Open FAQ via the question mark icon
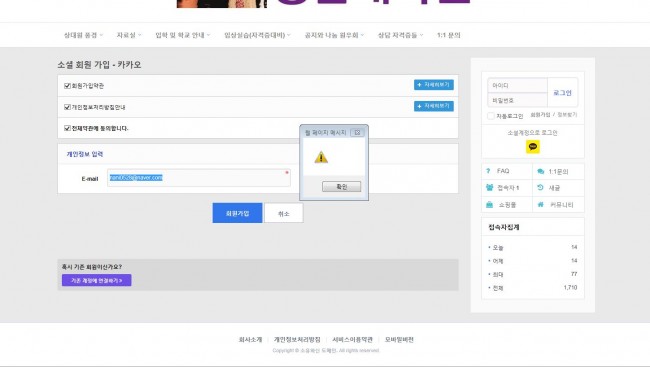The width and height of the screenshot is (650, 367). pyautogui.click(x=488, y=171)
